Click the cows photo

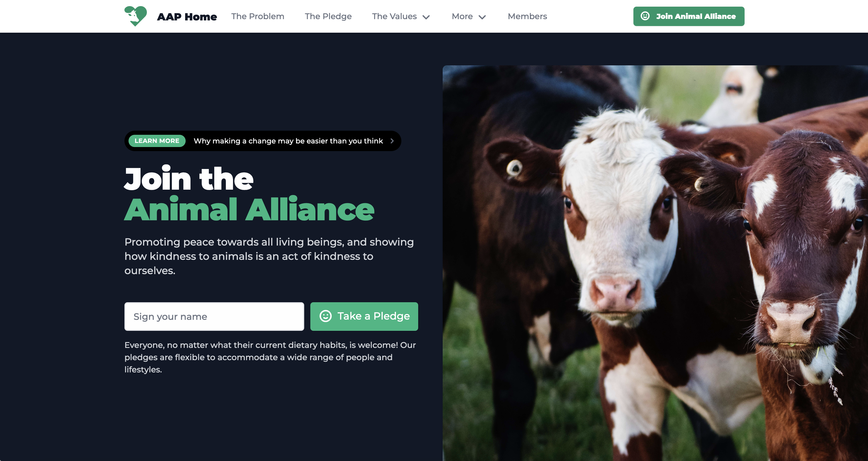click(655, 263)
